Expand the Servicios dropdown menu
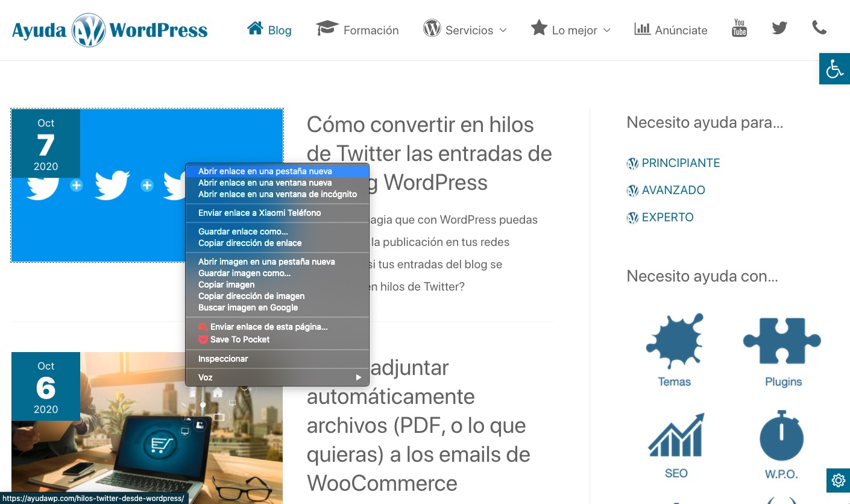The width and height of the screenshot is (850, 504). tap(465, 30)
